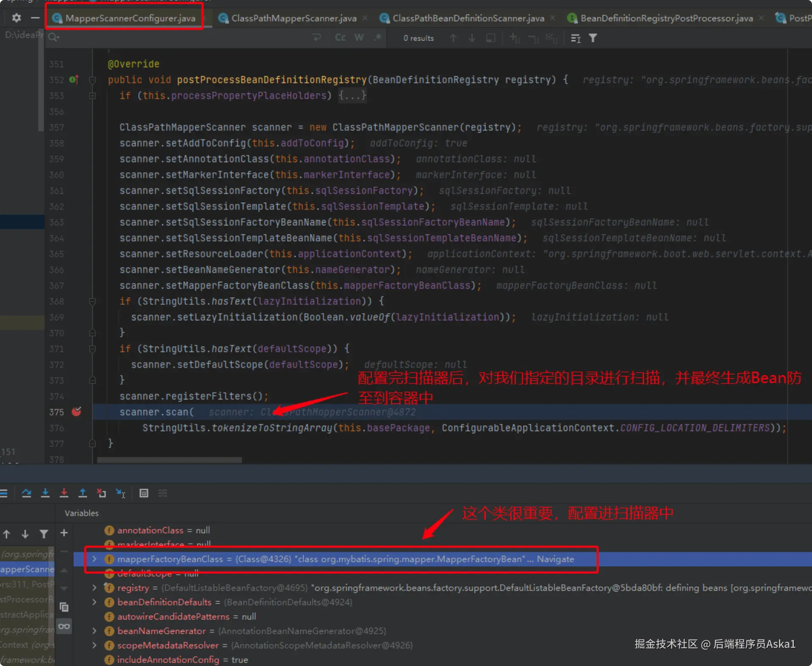Go to next frame with down arrow

[25, 534]
